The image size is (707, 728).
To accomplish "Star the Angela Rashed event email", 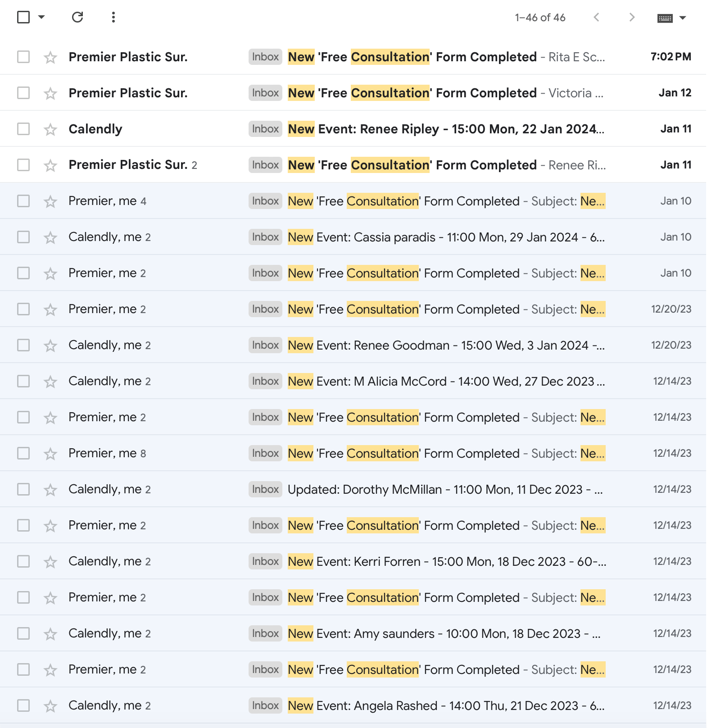I will (x=50, y=706).
